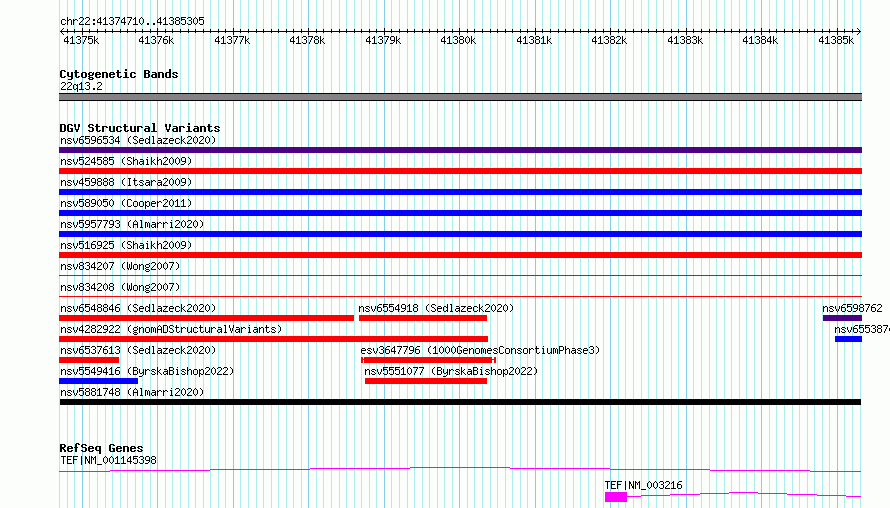Click the Cytogenetic Bands track title
The height and width of the screenshot is (508, 890).
click(119, 74)
